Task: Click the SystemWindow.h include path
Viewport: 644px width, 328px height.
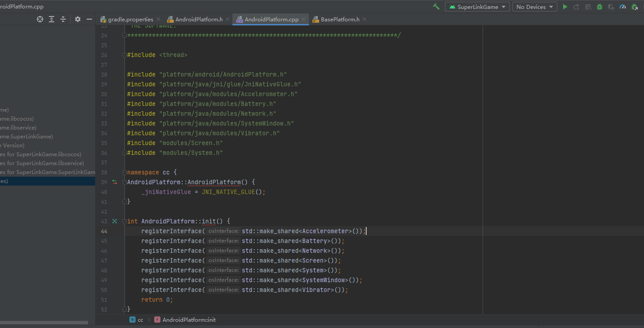Action: coord(227,123)
